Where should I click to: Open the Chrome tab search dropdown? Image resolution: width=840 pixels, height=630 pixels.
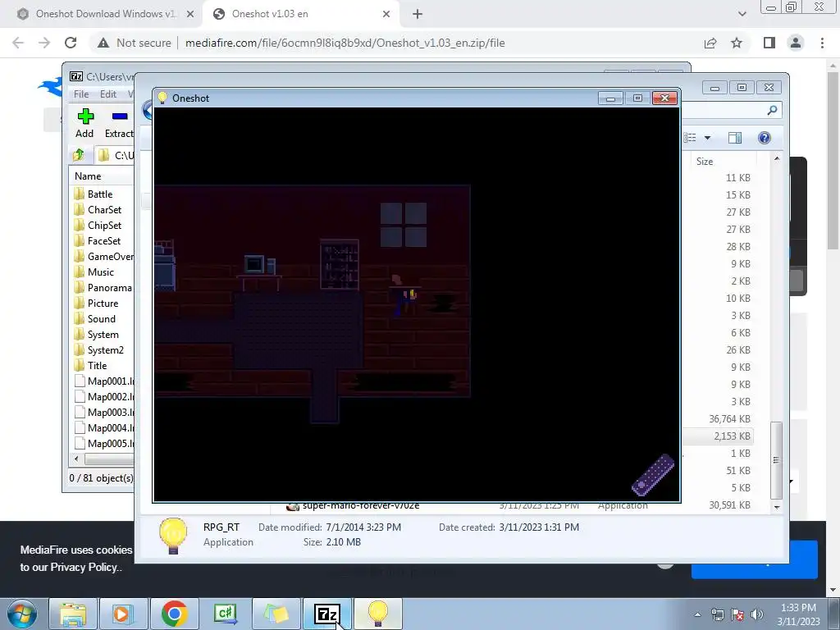(x=742, y=14)
